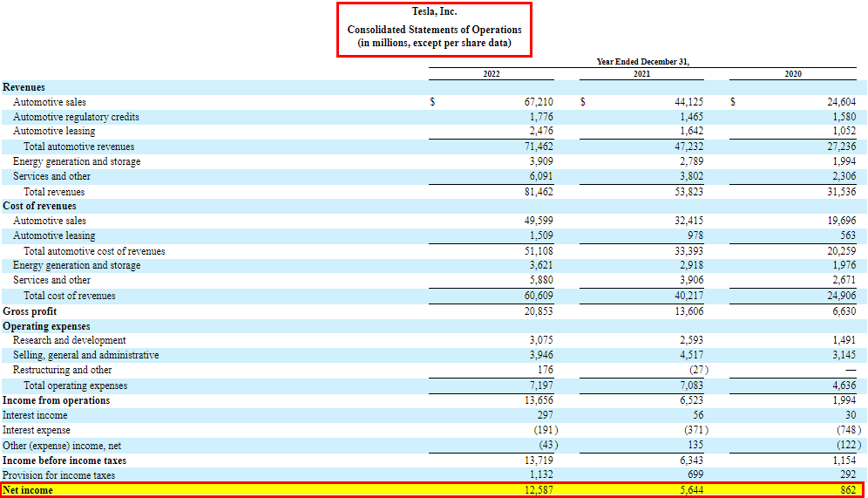Select value 13,656 income from operations
The height and width of the screenshot is (498, 868).
538,400
